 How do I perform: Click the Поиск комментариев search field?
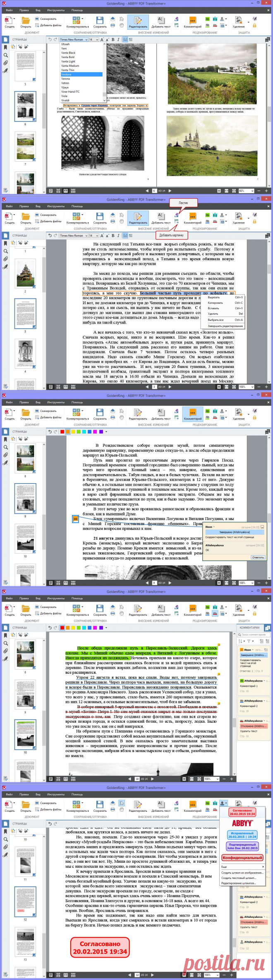click(x=254, y=634)
